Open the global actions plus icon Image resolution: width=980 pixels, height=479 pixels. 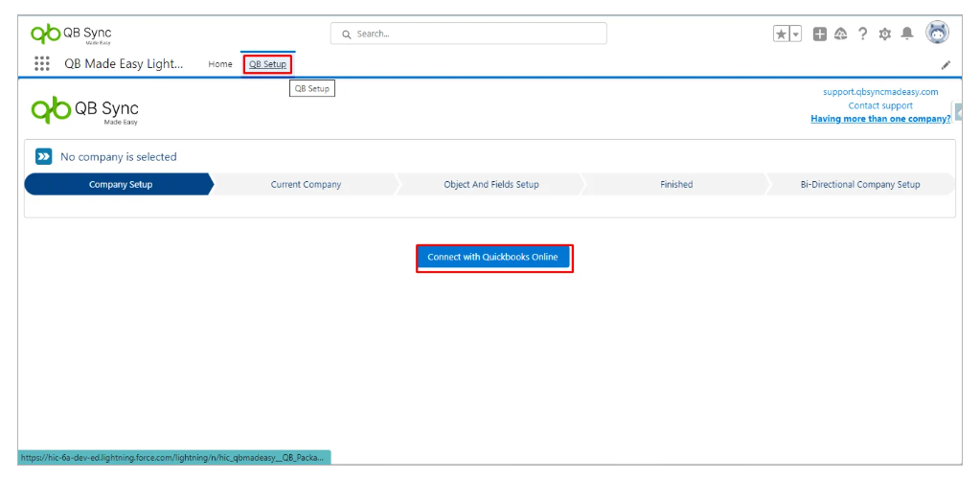pyautogui.click(x=820, y=34)
